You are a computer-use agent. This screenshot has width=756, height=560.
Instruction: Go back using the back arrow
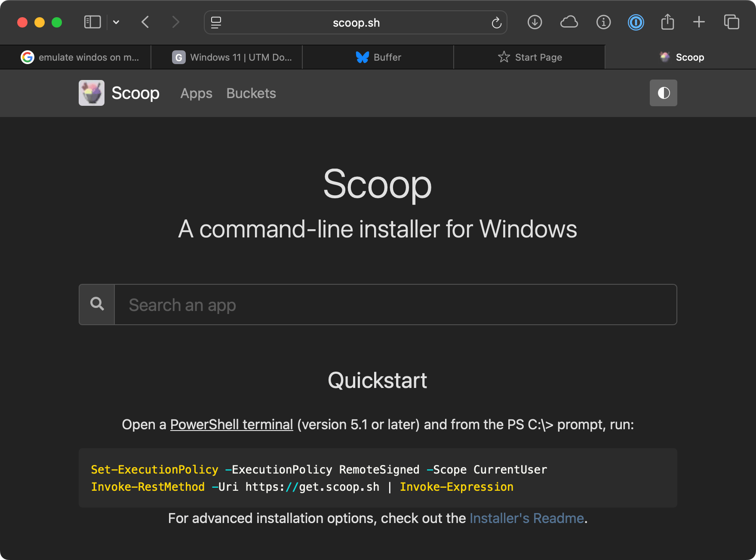(x=145, y=22)
